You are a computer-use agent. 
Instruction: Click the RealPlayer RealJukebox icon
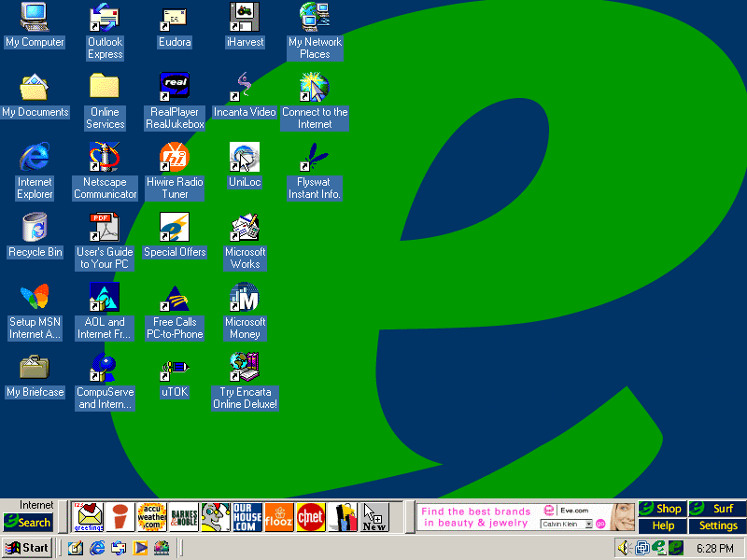point(175,87)
